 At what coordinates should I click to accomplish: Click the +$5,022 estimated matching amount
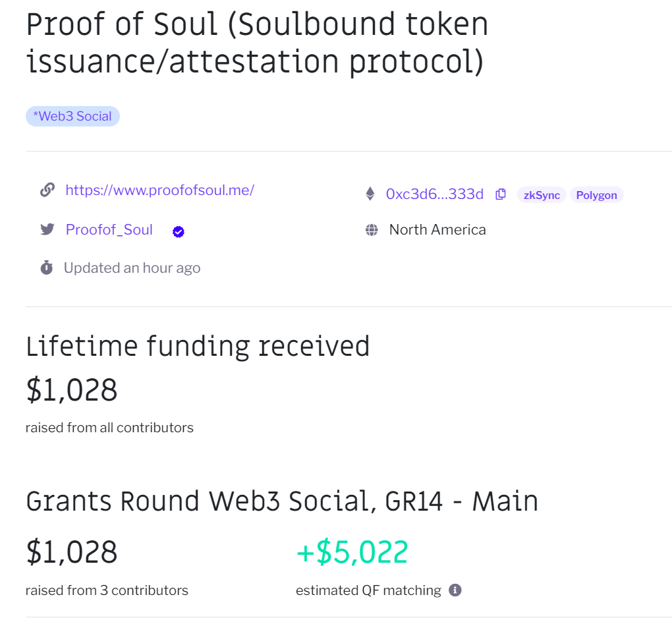tap(352, 552)
